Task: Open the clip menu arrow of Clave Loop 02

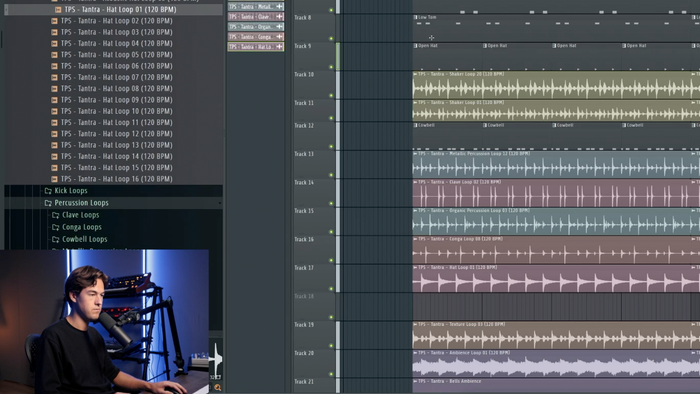Action: [415, 182]
